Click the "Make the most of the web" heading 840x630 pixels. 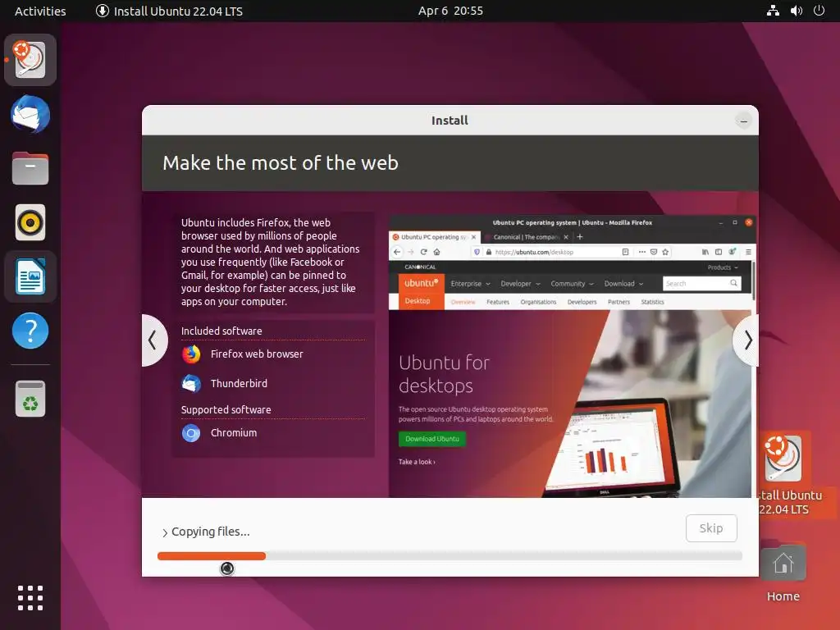281,163
